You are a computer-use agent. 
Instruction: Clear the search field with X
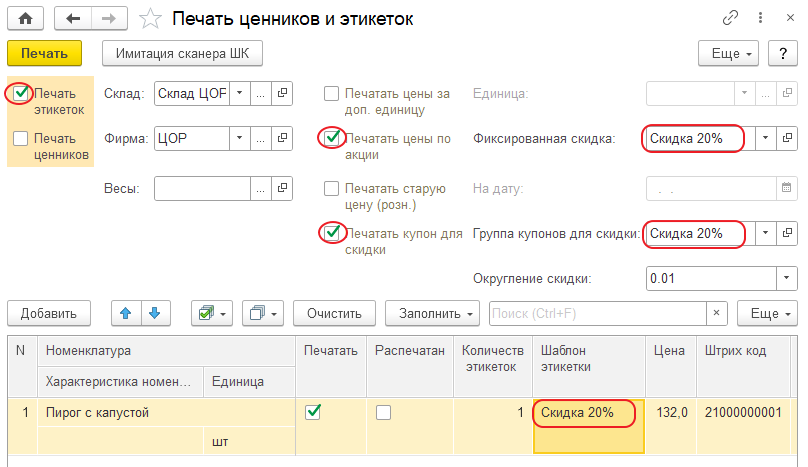tap(715, 313)
